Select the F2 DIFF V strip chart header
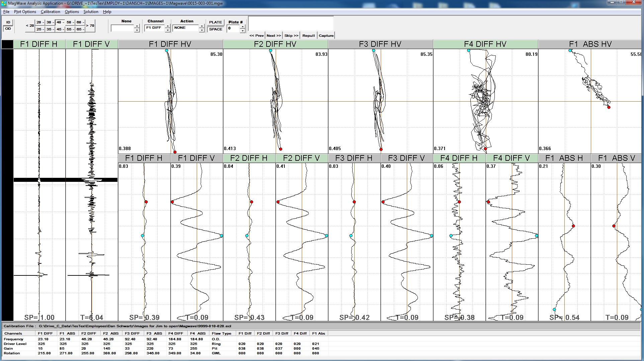 pos(302,158)
